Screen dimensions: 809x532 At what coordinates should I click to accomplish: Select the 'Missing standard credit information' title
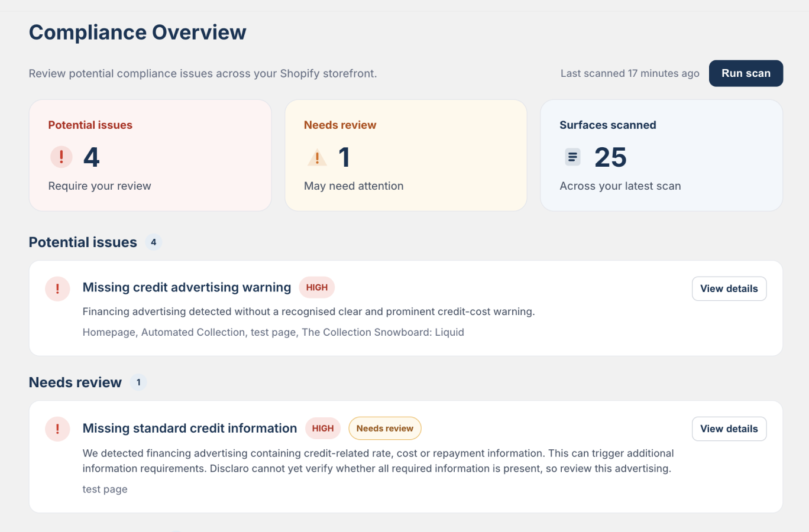pos(190,428)
